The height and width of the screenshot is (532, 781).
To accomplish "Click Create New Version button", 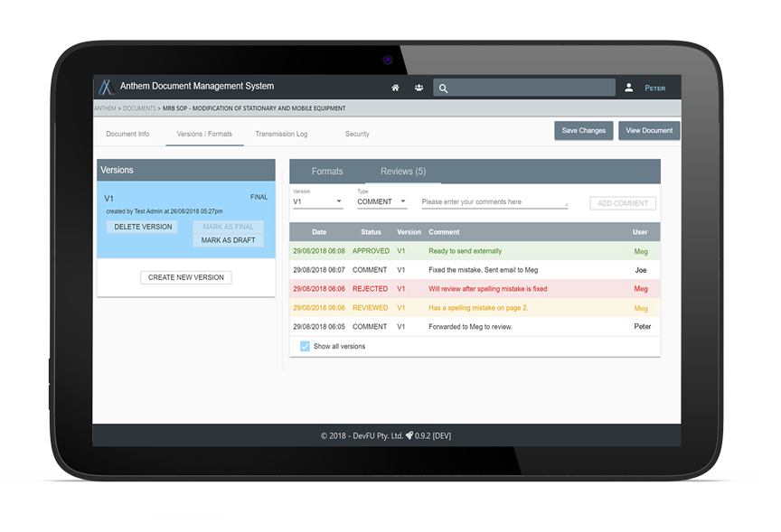I will coord(186,277).
